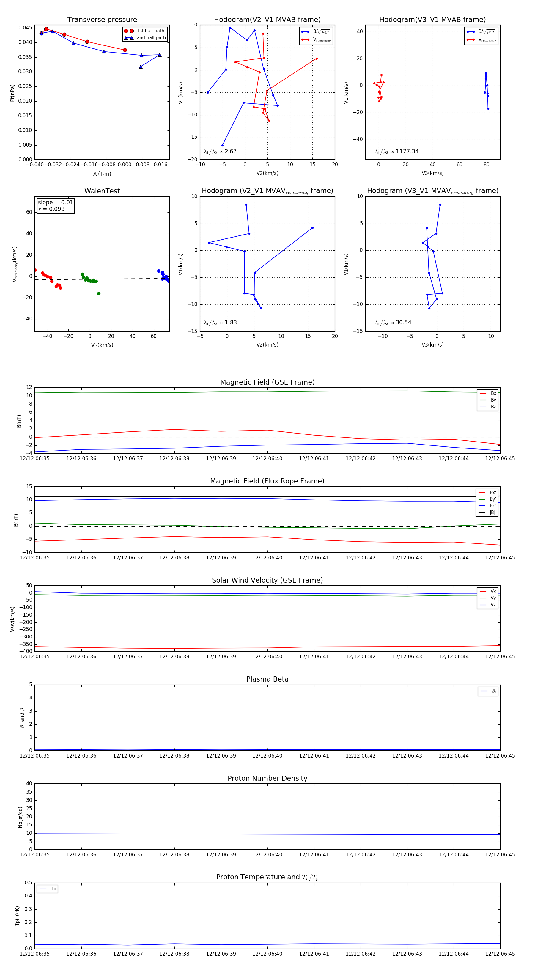535x980 pixels.
Task: Select the "Vz" legend entry
Action: click(488, 605)
